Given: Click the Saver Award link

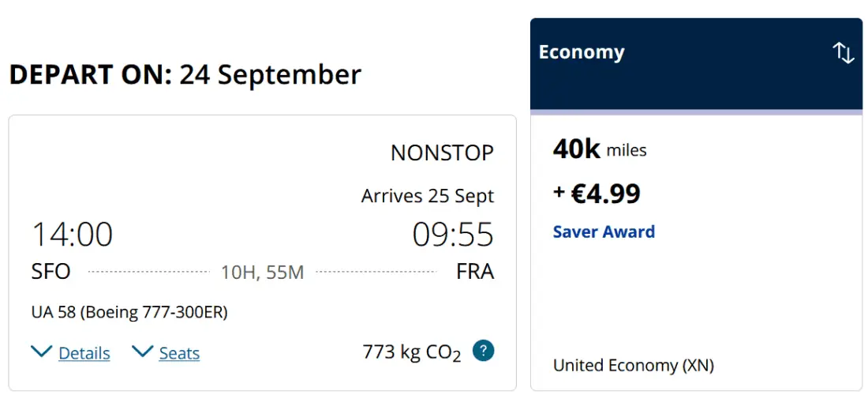Looking at the screenshot, I should click(604, 231).
